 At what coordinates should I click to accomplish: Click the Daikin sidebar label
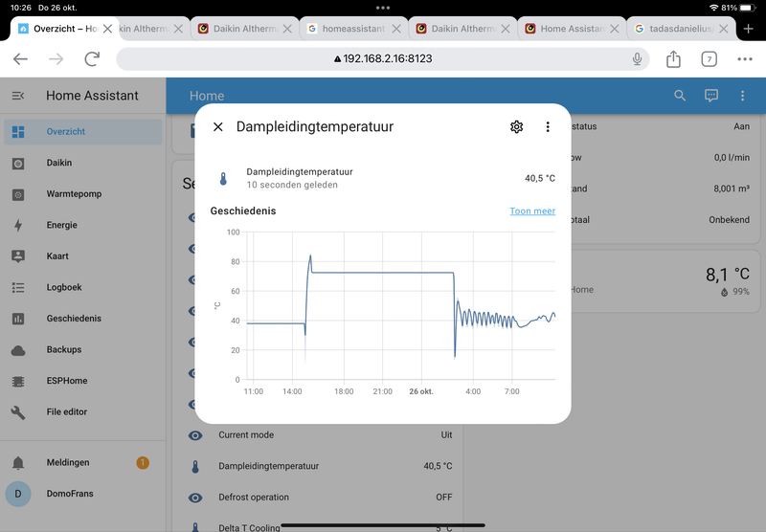[x=59, y=163]
